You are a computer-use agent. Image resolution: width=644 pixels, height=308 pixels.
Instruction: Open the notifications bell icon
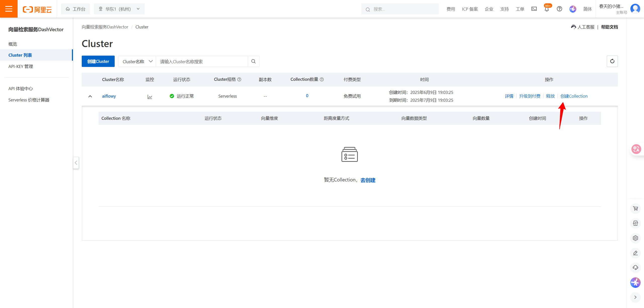[x=546, y=9]
